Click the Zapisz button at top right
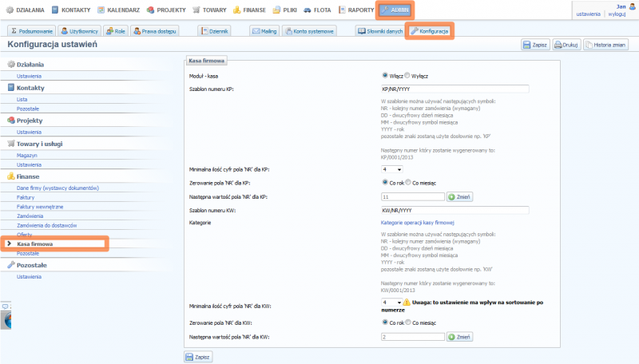The width and height of the screenshot is (639, 364). tap(535, 45)
